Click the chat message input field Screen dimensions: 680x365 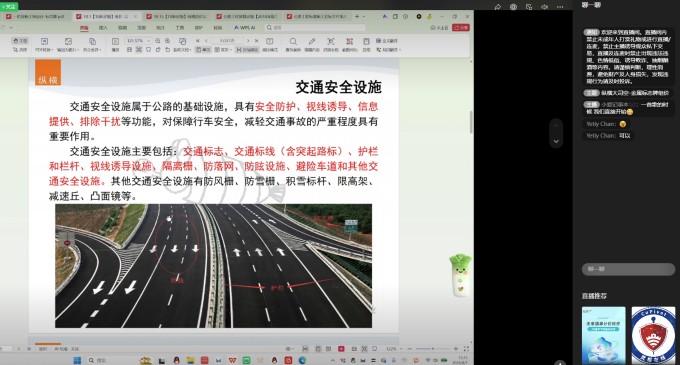[628, 269]
